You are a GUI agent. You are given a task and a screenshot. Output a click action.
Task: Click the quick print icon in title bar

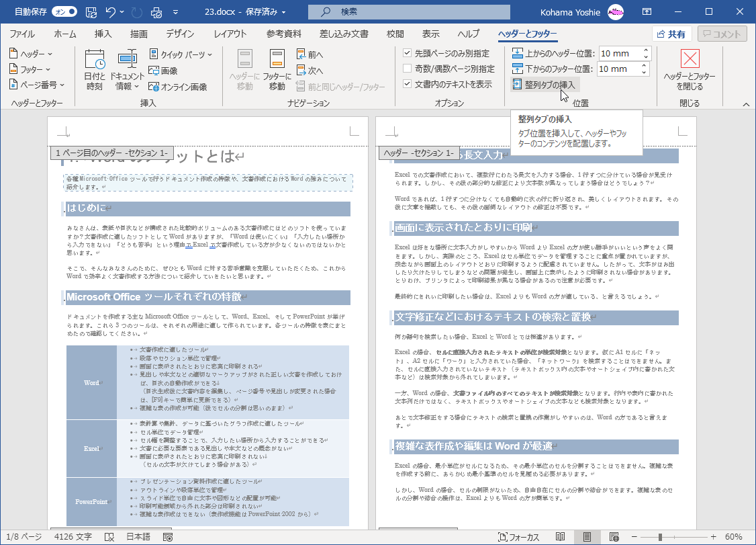156,12
